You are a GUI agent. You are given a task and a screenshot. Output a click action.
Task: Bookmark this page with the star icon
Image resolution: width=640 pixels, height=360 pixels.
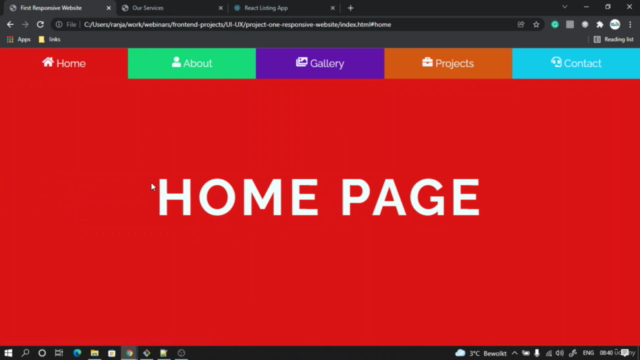point(536,24)
